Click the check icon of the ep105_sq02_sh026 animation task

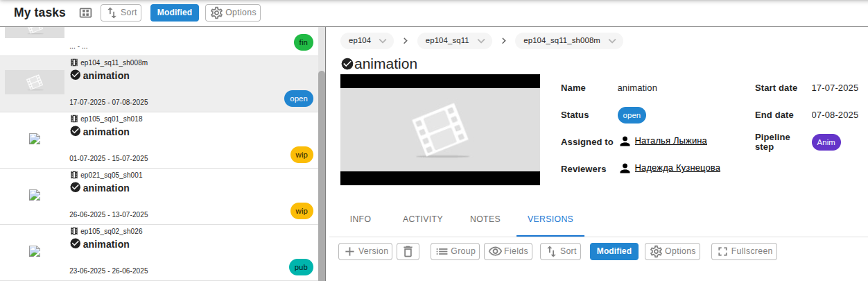tap(76, 244)
